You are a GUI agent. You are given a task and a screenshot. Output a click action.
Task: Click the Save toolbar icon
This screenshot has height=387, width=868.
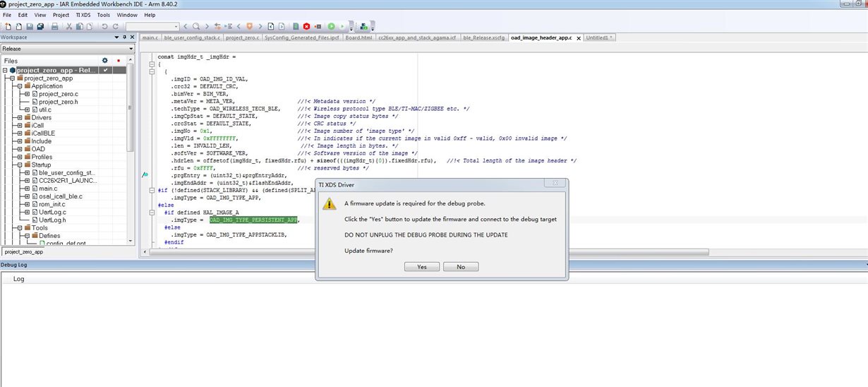pos(30,26)
